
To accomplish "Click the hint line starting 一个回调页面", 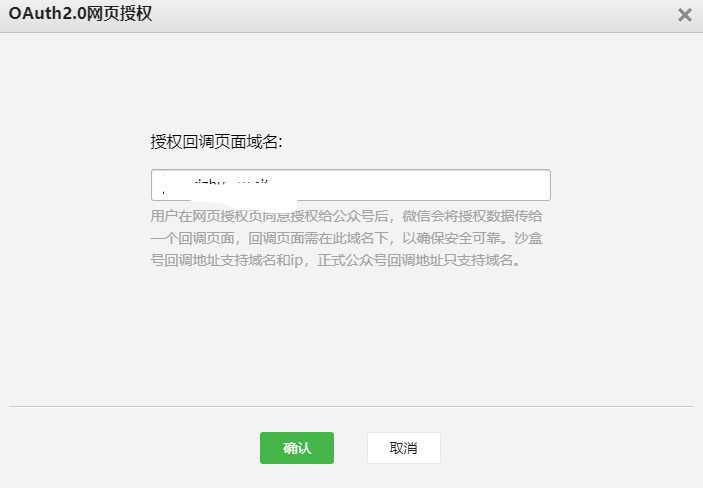I will point(346,238).
